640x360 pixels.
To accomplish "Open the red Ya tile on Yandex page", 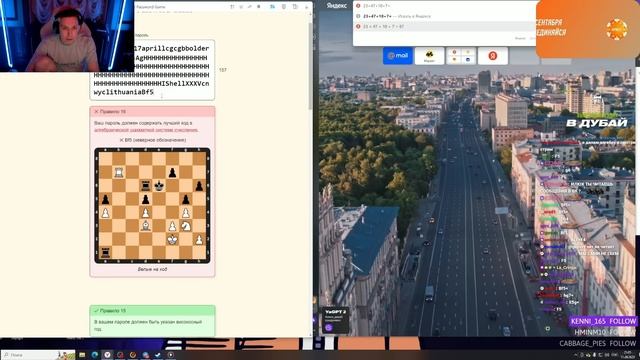I will coord(493,56).
